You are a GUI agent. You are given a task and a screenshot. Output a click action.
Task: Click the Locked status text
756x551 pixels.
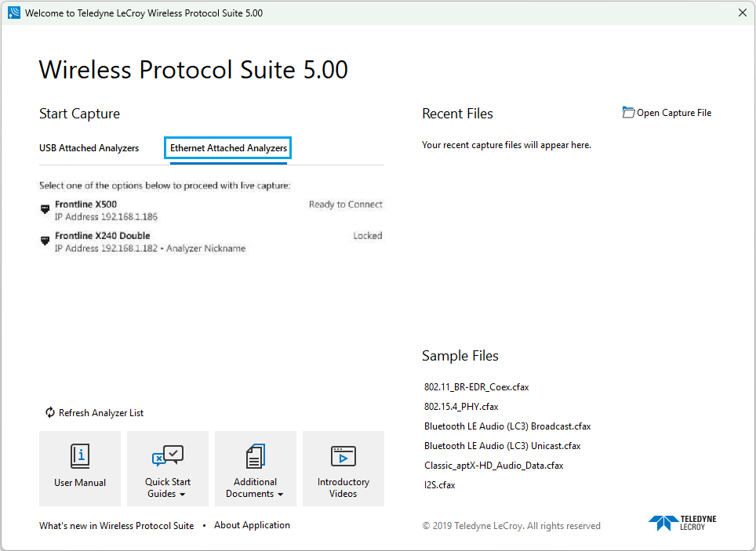(x=367, y=236)
